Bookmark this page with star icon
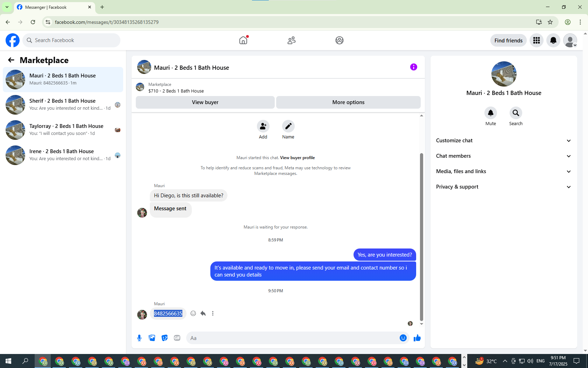The height and width of the screenshot is (368, 588). (x=550, y=22)
